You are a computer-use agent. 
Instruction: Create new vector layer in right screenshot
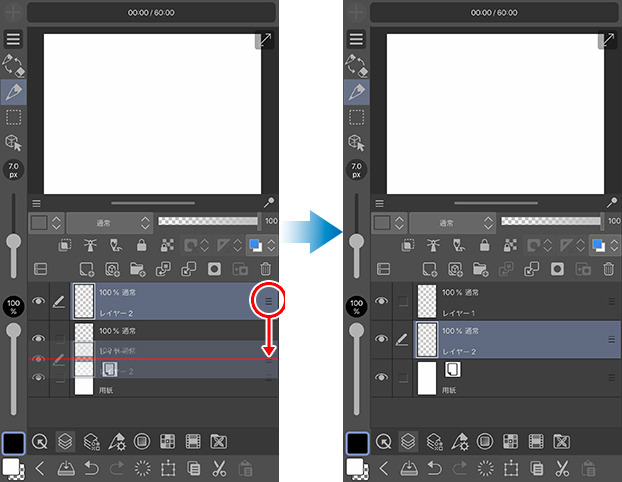[x=455, y=269]
